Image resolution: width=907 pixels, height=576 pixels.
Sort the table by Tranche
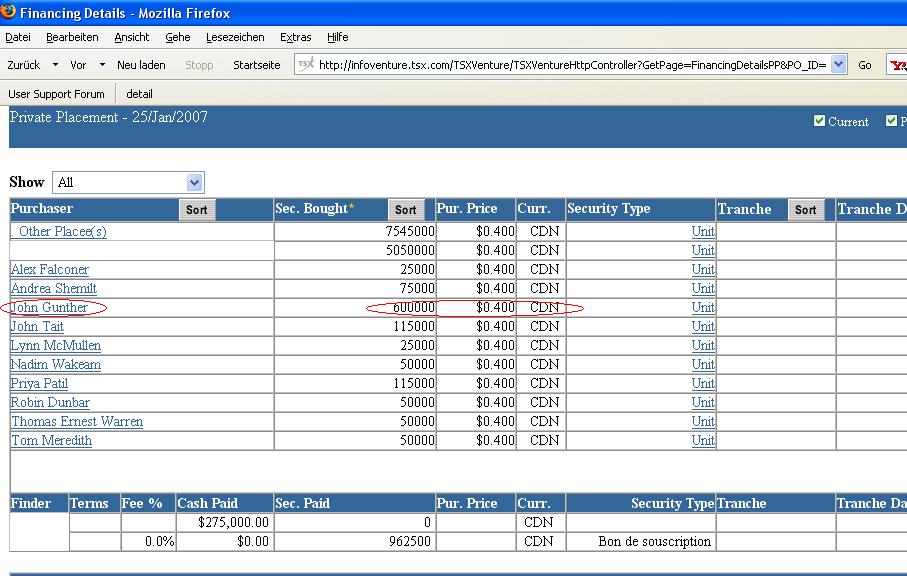[806, 210]
